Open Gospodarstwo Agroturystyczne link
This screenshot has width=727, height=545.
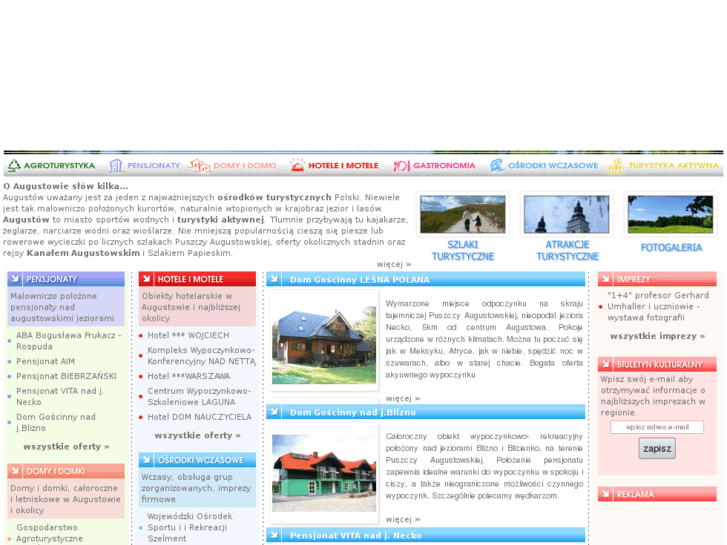49,533
